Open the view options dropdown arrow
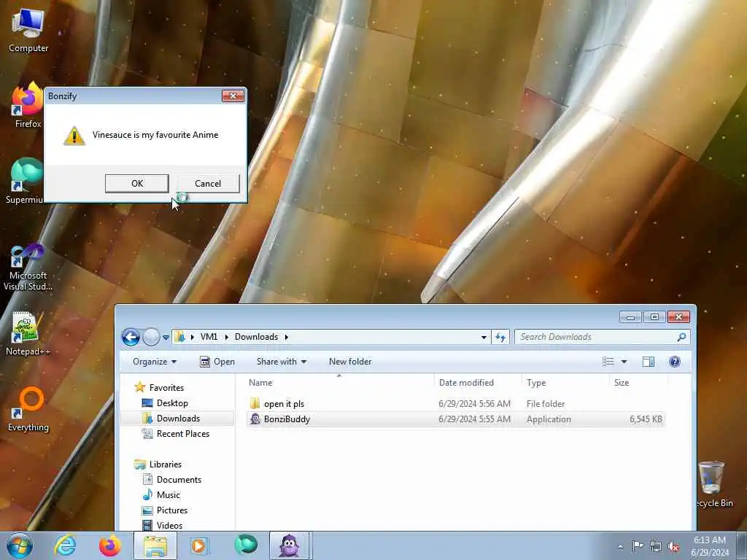The height and width of the screenshot is (560, 747). pos(624,362)
